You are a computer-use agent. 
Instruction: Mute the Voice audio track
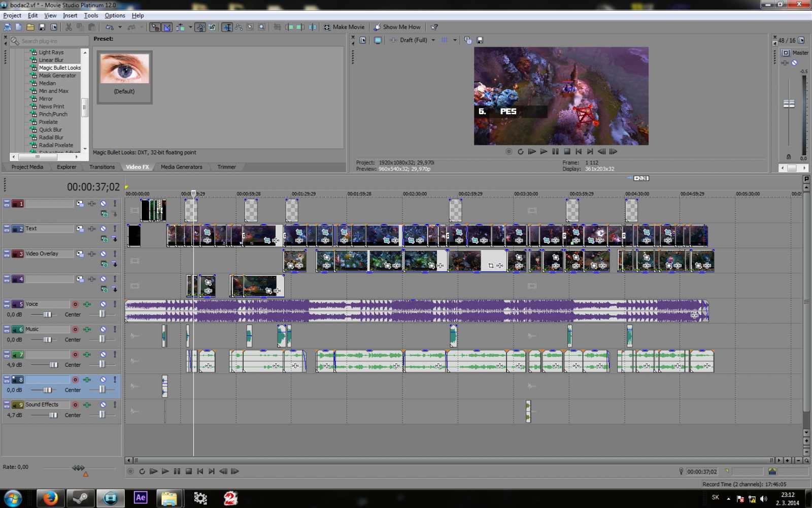tap(103, 304)
